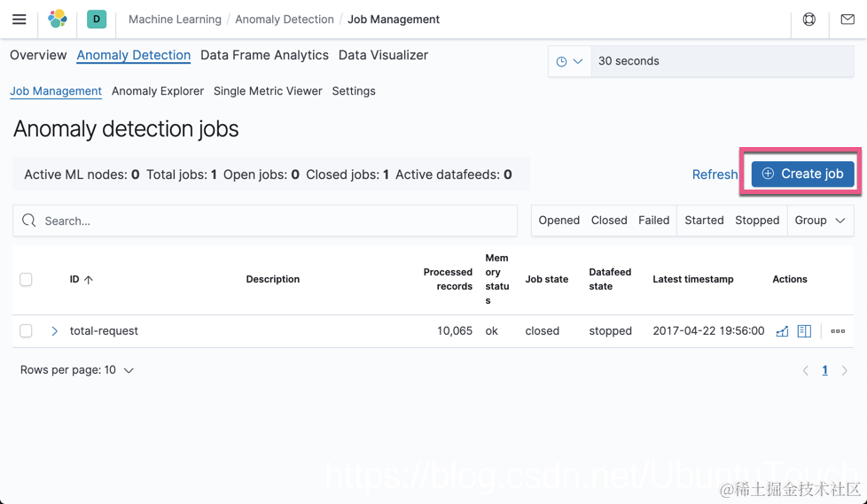
Task: Open the newsfeed mail icon
Action: pos(847,19)
